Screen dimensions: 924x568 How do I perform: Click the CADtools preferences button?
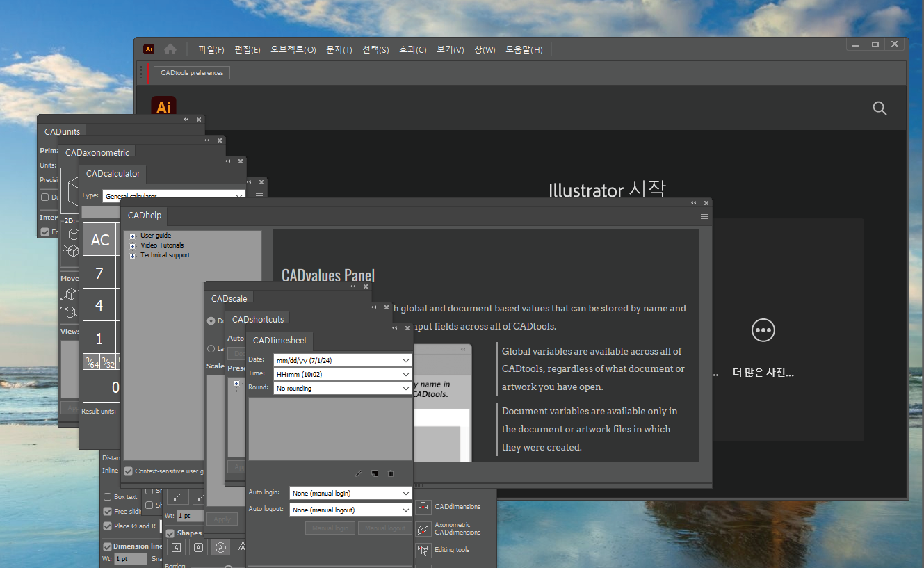192,72
